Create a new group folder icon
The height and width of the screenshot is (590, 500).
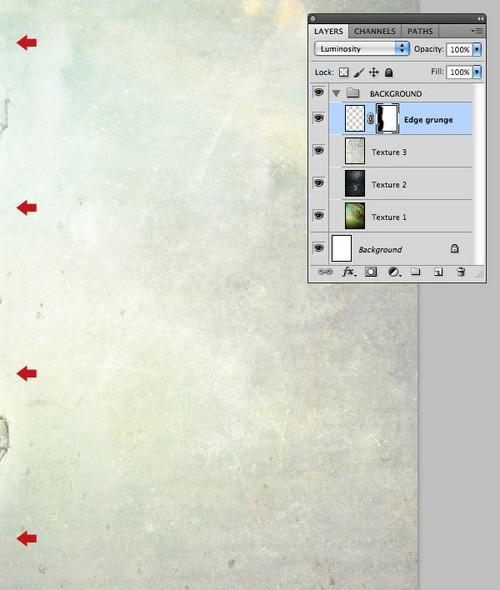click(x=415, y=271)
